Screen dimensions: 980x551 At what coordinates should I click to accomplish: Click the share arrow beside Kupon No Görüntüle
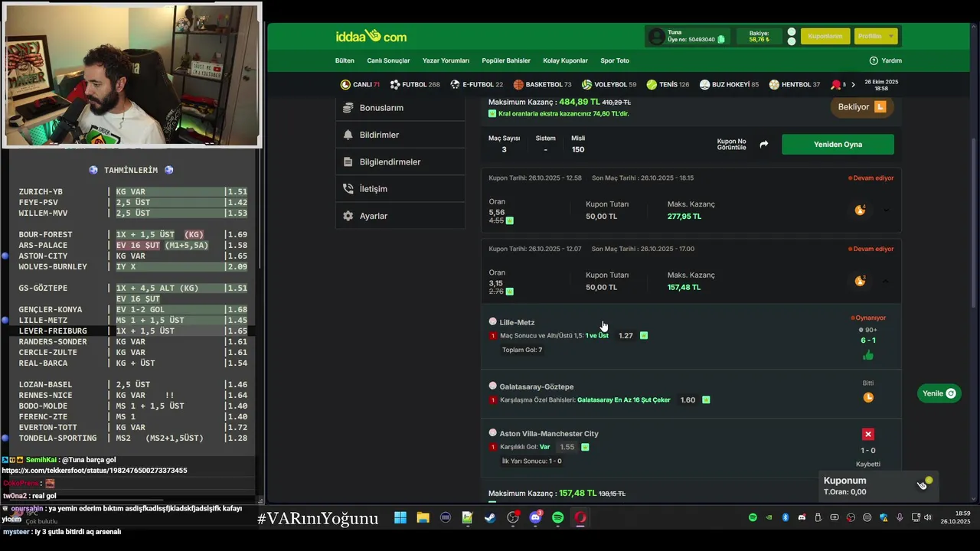tap(763, 144)
